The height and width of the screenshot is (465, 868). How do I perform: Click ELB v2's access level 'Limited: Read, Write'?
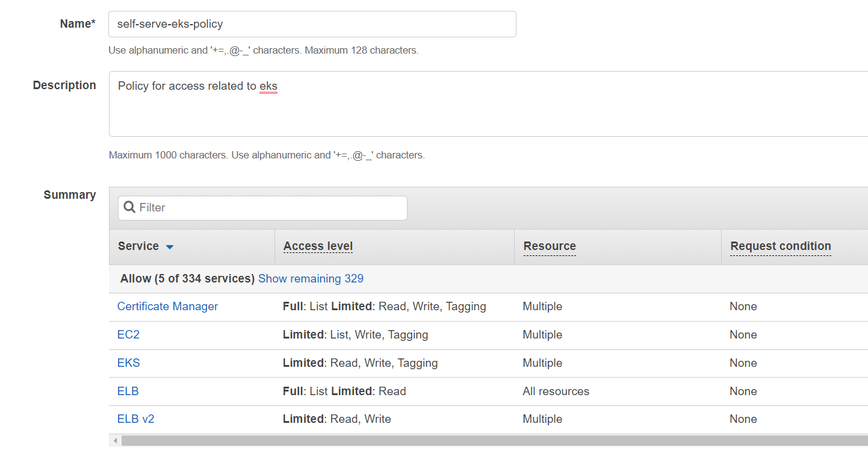pos(337,419)
